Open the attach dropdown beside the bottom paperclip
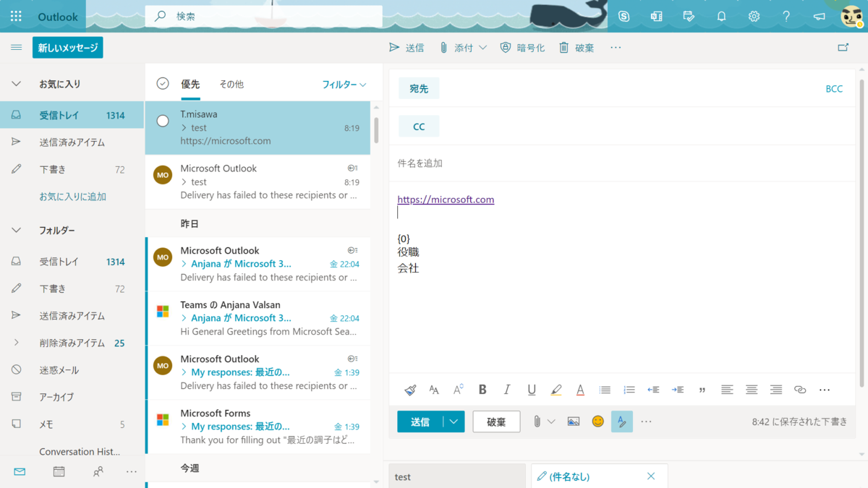 tap(551, 421)
